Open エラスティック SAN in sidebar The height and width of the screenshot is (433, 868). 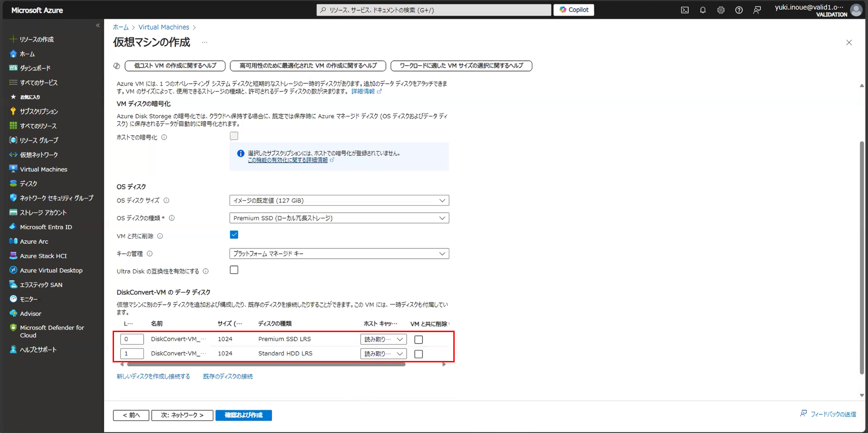[x=41, y=284]
